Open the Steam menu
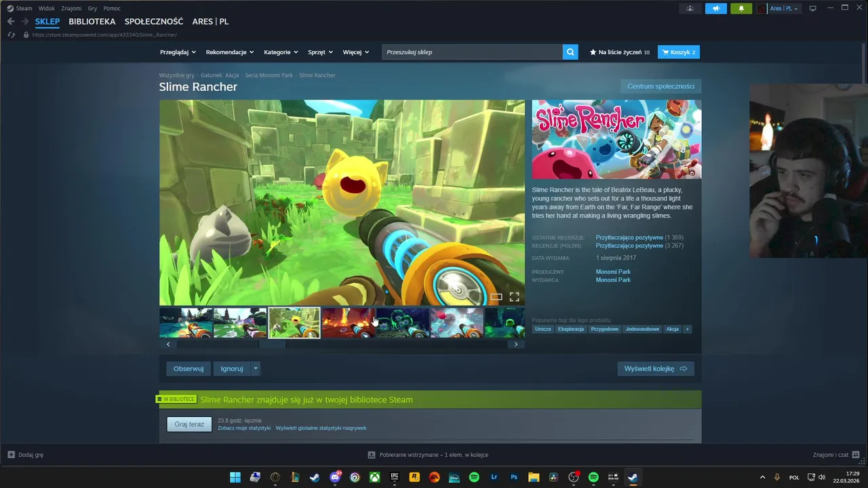Image resolution: width=868 pixels, height=488 pixels. (x=19, y=8)
